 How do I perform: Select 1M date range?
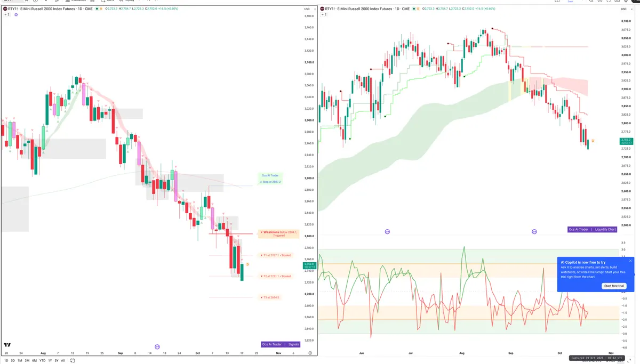coord(20,361)
